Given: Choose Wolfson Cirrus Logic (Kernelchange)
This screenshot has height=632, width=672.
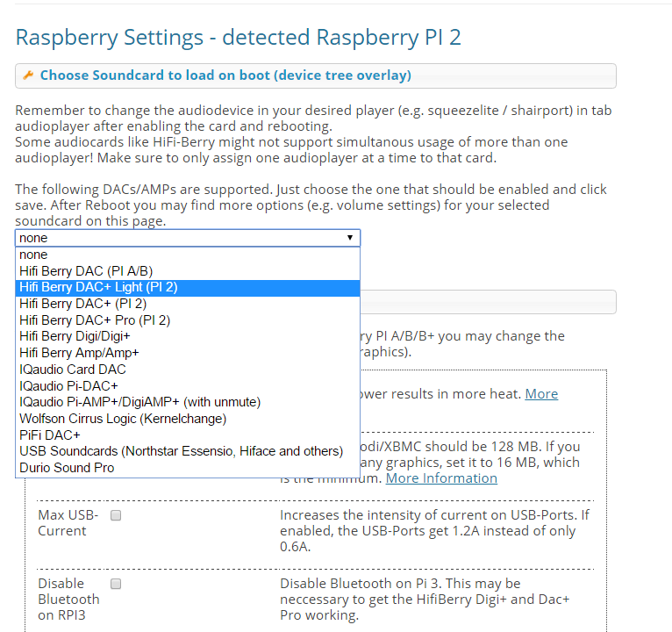Looking at the screenshot, I should click(188, 419).
